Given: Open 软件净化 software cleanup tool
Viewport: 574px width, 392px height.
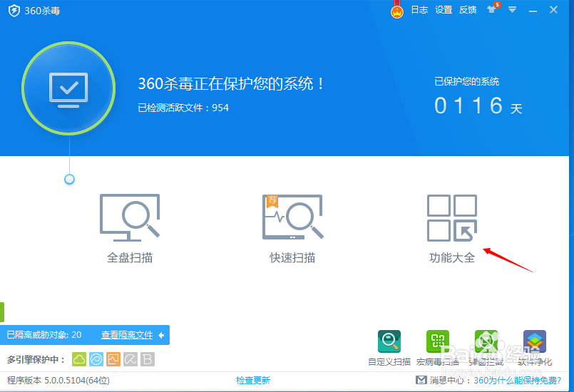Looking at the screenshot, I should click(x=535, y=348).
